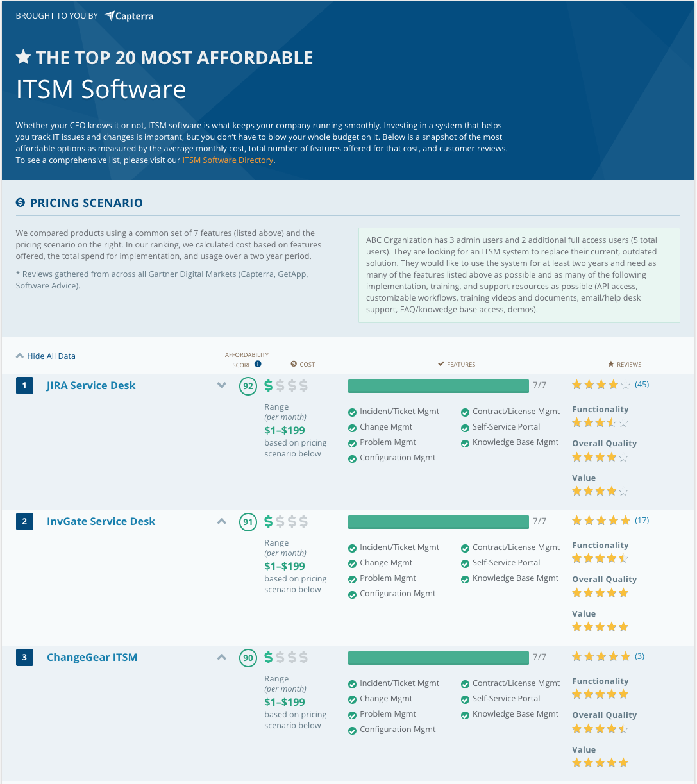Click ChangeGear Knowledge Base Mgmt feature text

pyautogui.click(x=516, y=714)
